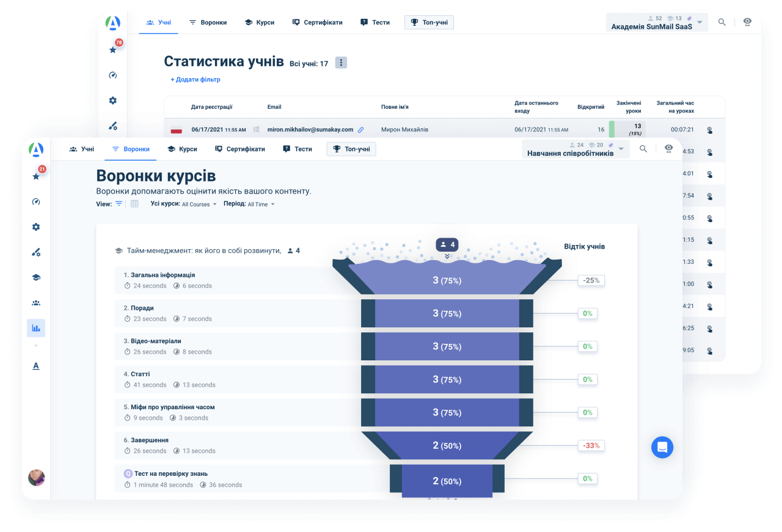Click the Топ-учні button in front window
782x532 pixels.
[351, 149]
